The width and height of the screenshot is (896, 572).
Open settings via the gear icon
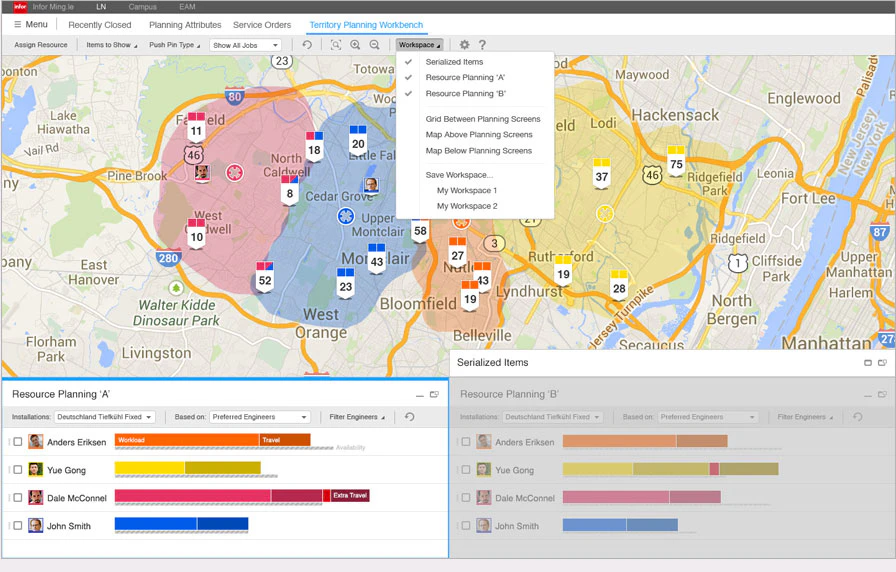[465, 45]
